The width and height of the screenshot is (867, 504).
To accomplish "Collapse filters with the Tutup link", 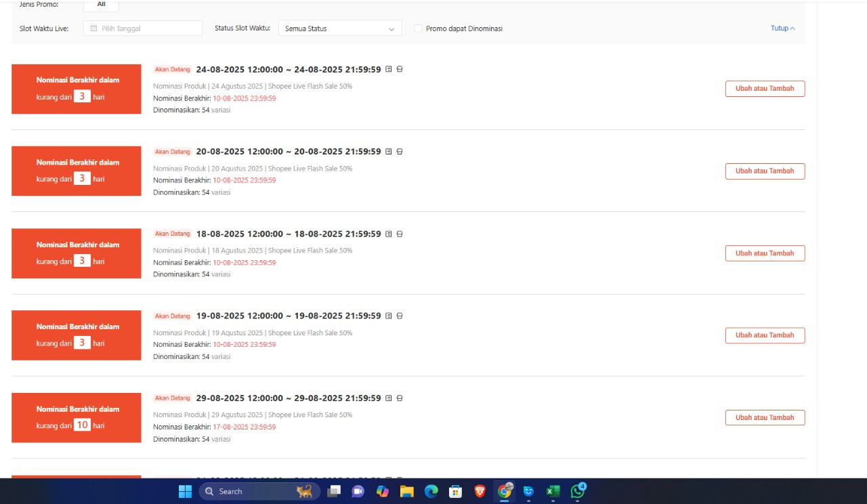I will point(783,28).
